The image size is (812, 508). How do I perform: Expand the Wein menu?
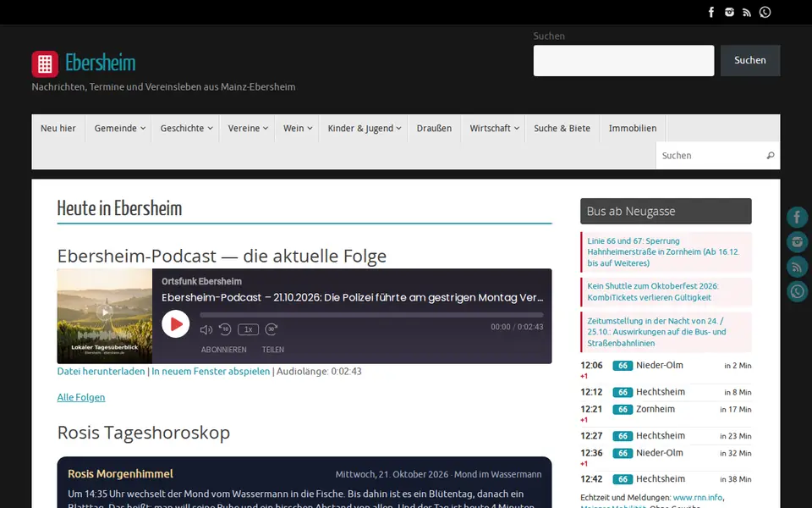pyautogui.click(x=297, y=128)
